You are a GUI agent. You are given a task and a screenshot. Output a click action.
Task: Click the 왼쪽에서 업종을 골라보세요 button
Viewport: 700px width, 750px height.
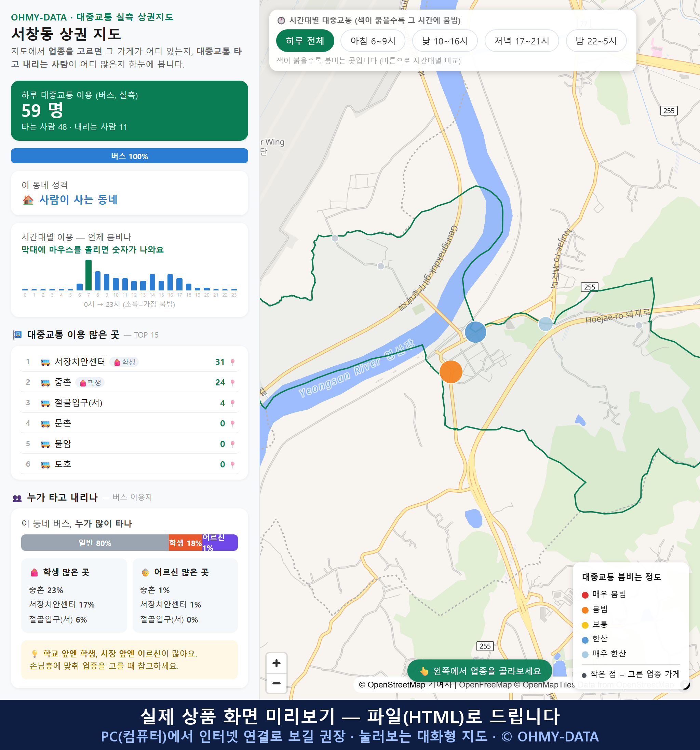coord(480,671)
